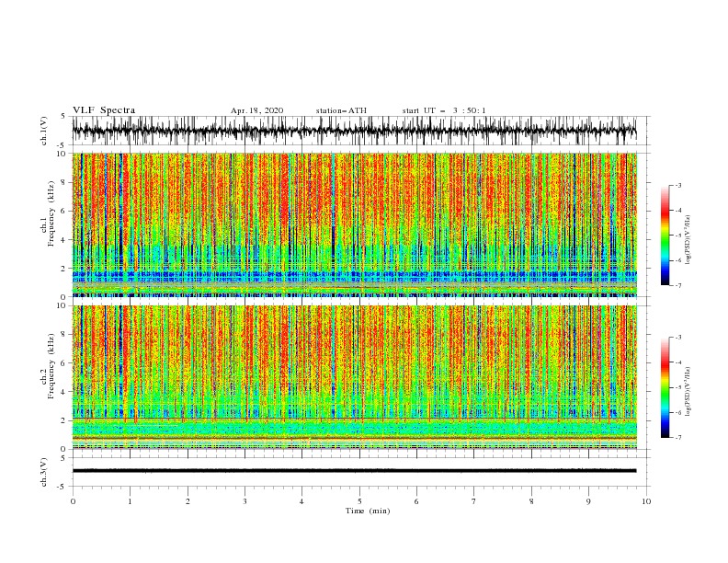Select the ch.3 voltage waveform trace

tap(354, 471)
